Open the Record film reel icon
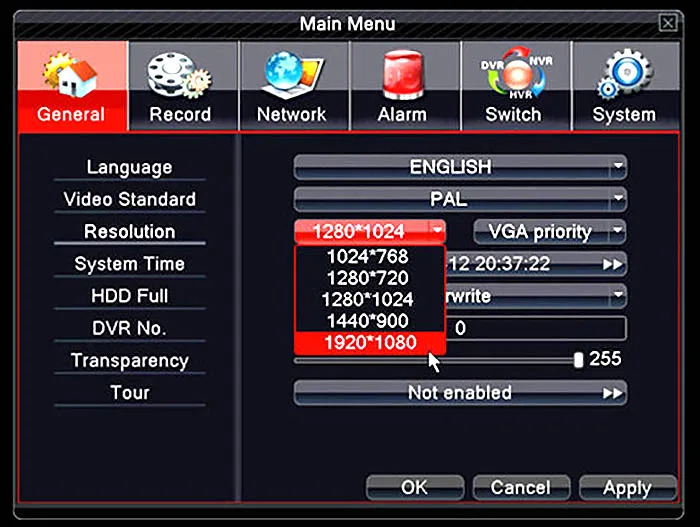Viewport: 700px width, 527px height. 180,75
